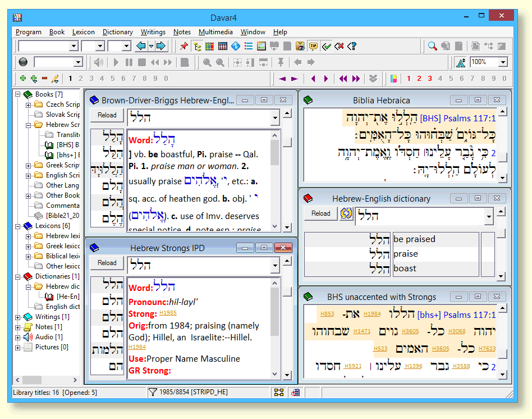The width and height of the screenshot is (532, 419).
Task: Click Reload in Brown-Driver-Briggs window
Action: pos(107,115)
